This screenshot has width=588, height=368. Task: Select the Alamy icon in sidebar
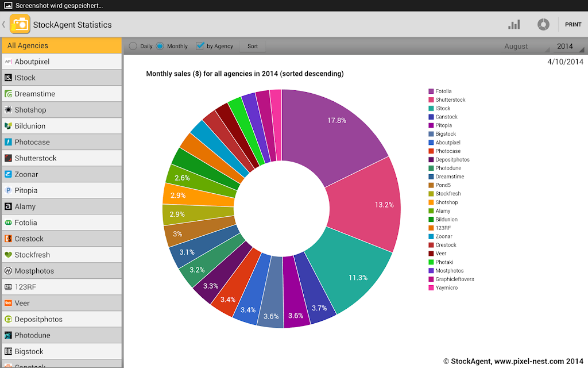8,206
